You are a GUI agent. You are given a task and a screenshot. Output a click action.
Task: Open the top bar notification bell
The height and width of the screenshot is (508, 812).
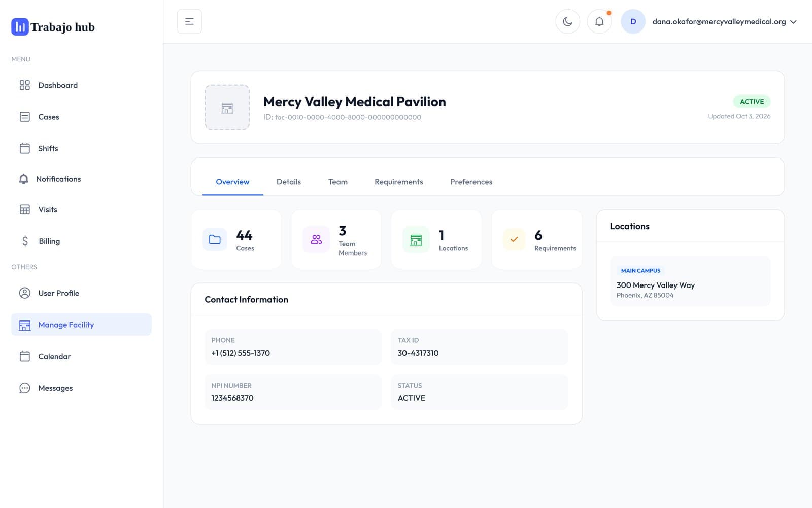[x=599, y=21]
